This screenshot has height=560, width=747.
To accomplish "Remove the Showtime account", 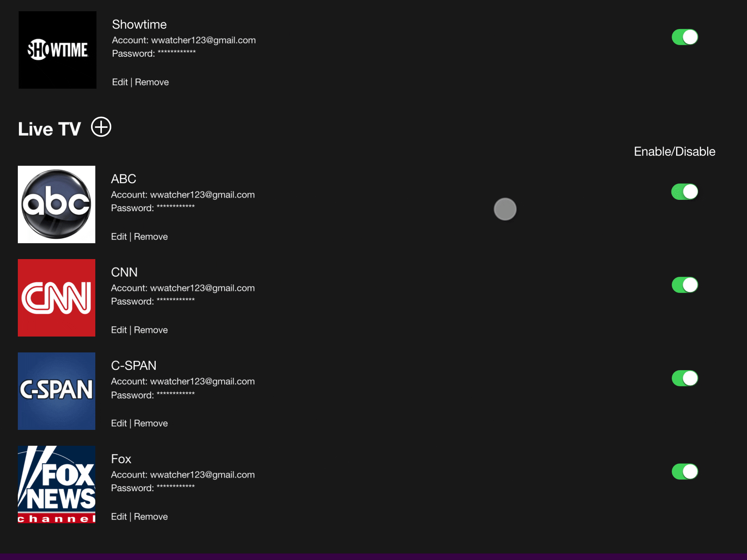I will tap(152, 82).
